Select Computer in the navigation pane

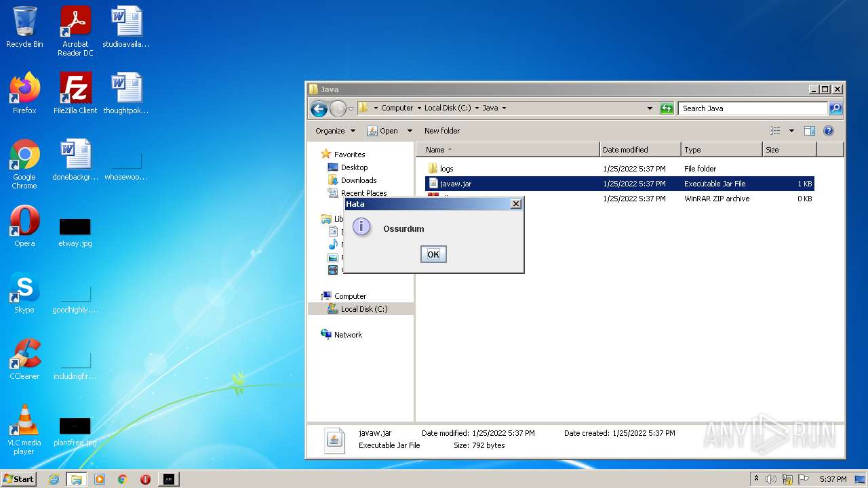(x=344, y=296)
